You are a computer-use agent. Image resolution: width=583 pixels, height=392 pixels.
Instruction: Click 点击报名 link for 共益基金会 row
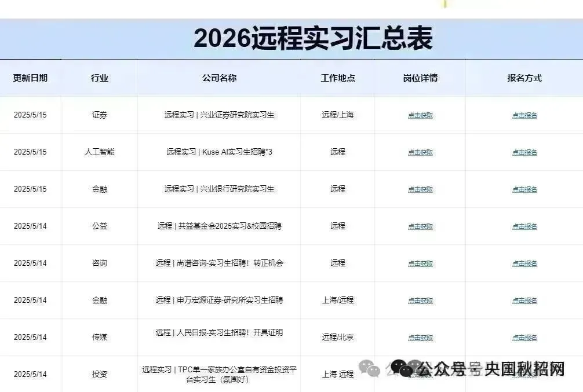pos(524,226)
